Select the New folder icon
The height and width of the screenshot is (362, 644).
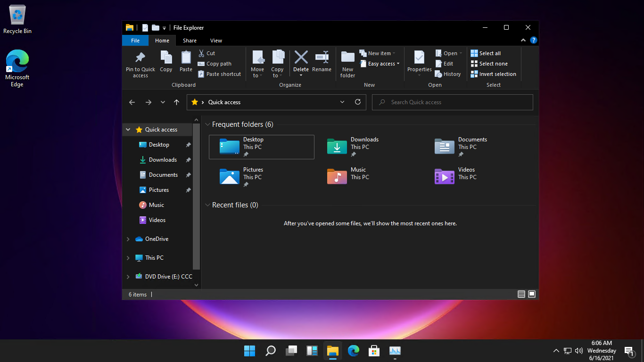click(x=347, y=63)
